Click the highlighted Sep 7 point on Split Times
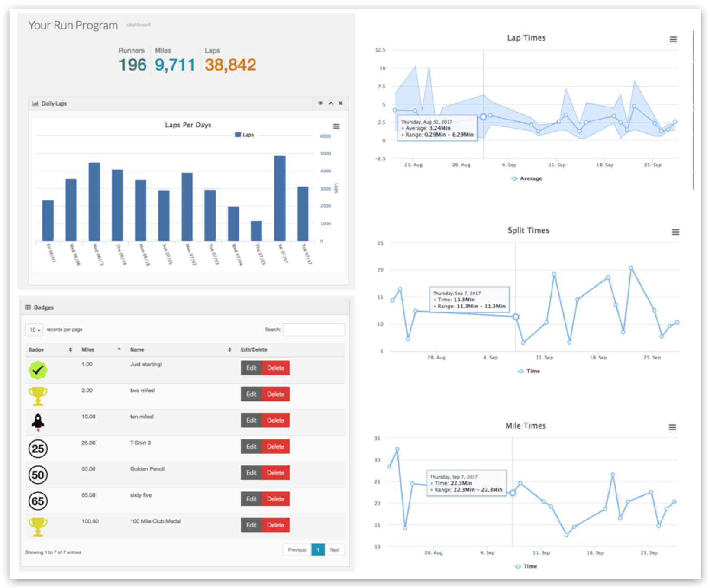The height and width of the screenshot is (588, 710). point(516,317)
